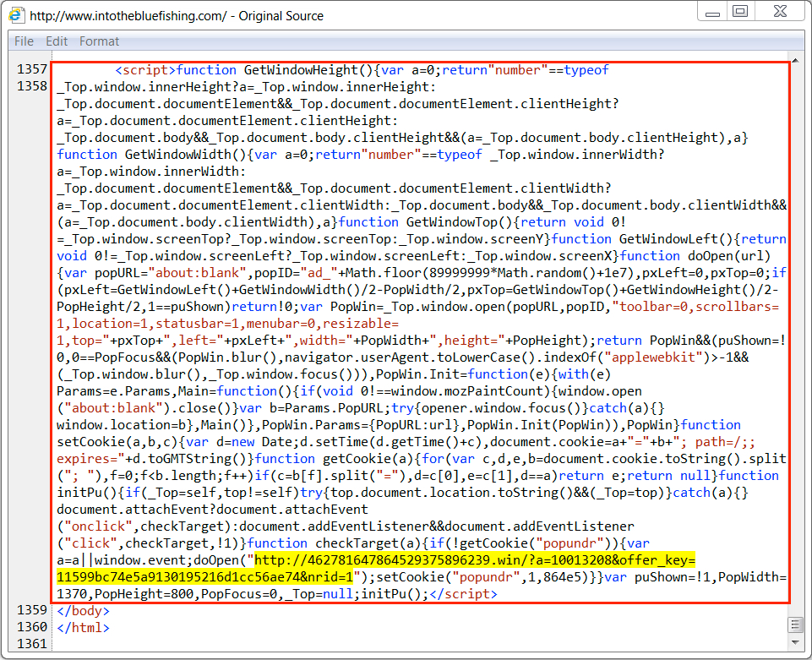Maximize the Original Source window
The height and width of the screenshot is (660, 812).
[740, 11]
